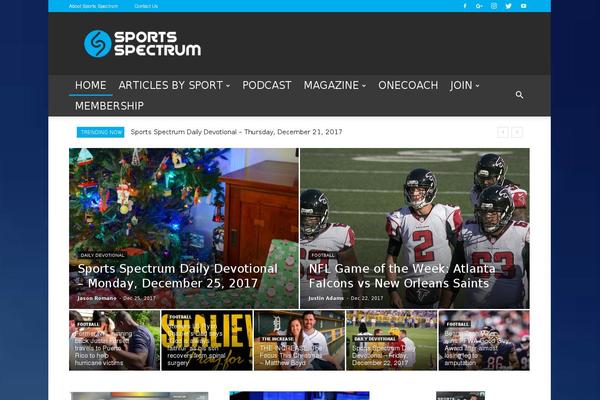The width and height of the screenshot is (600, 400).
Task: Click the Dec 25, 2017 date on devotional story
Action: click(x=139, y=298)
